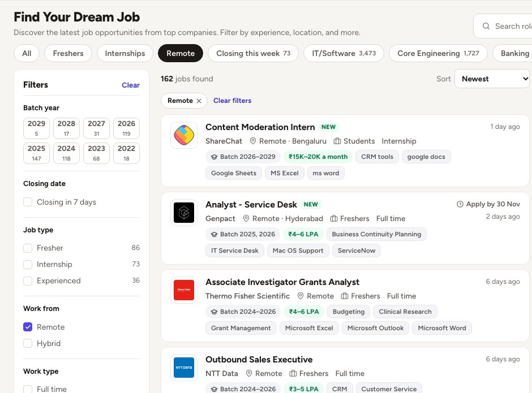
Task: Click the Grant Management skill tag
Action: (241, 328)
